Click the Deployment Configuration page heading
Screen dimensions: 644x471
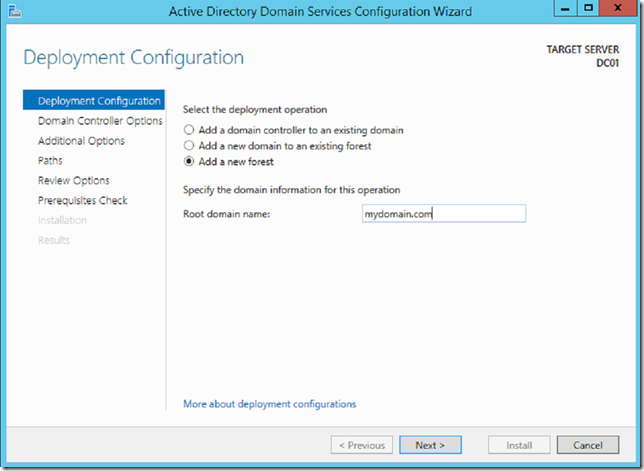click(133, 57)
